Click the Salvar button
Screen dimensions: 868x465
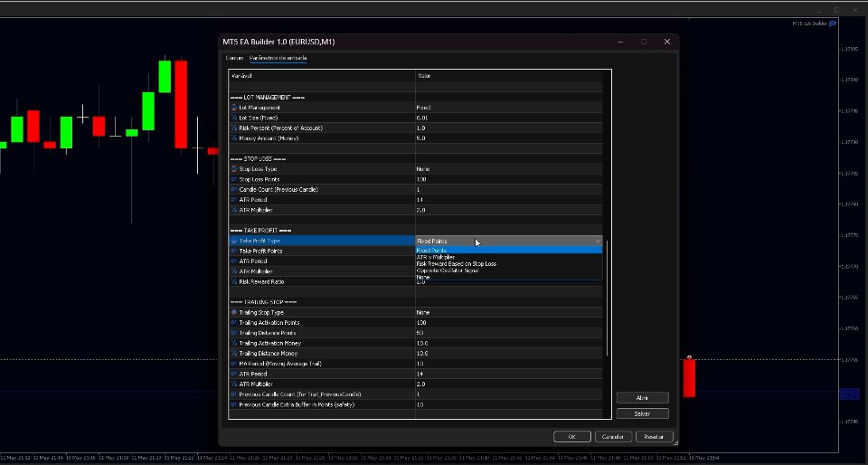click(x=642, y=413)
